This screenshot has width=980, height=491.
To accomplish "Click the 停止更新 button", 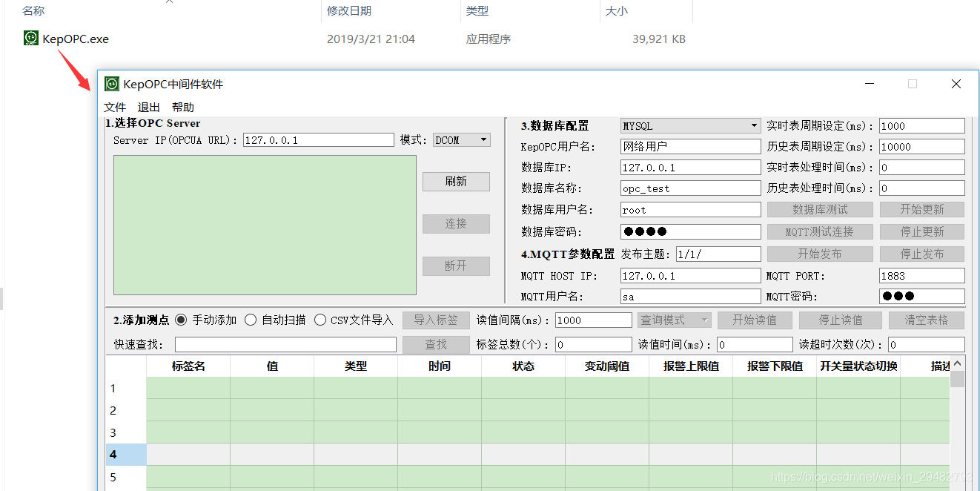I will coord(922,231).
